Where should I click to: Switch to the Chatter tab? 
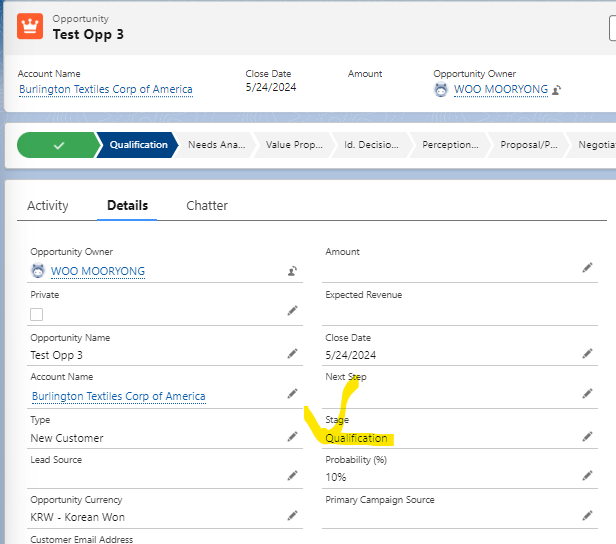click(x=207, y=205)
